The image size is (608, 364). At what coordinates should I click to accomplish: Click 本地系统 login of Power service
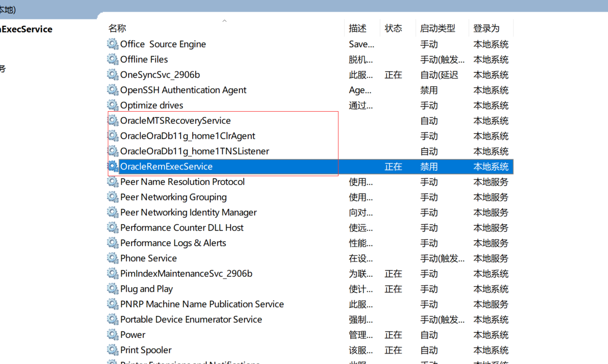[x=491, y=335]
